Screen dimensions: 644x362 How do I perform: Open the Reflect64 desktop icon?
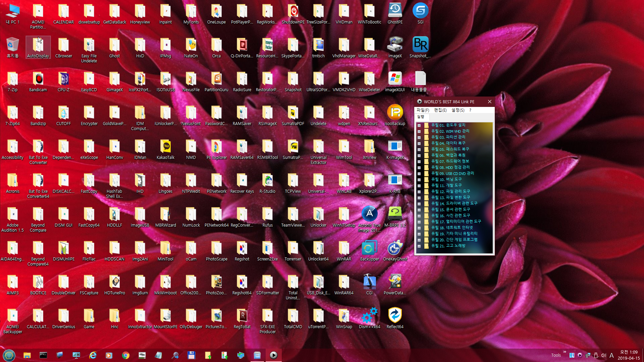tap(395, 319)
